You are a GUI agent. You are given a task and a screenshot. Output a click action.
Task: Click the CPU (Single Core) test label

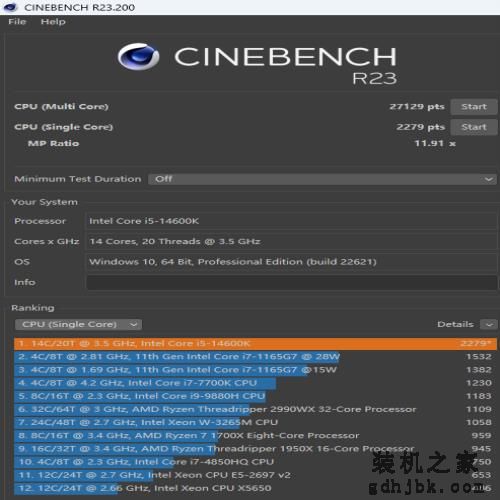64,127
